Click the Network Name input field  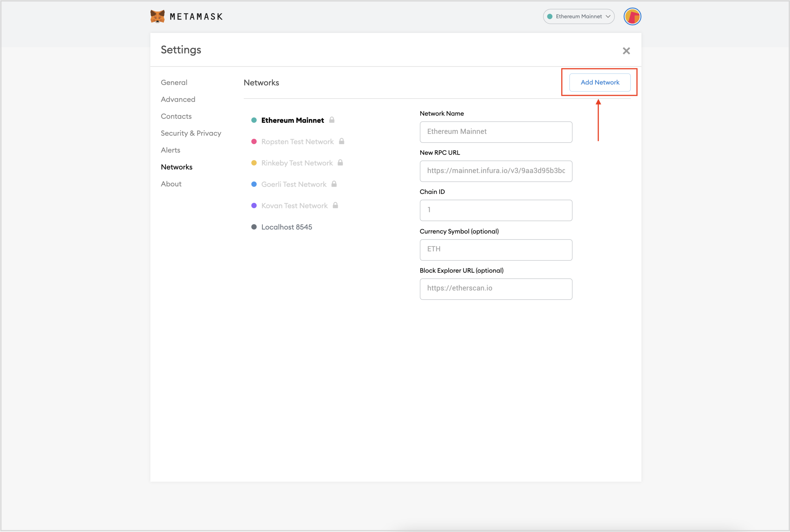coord(496,132)
